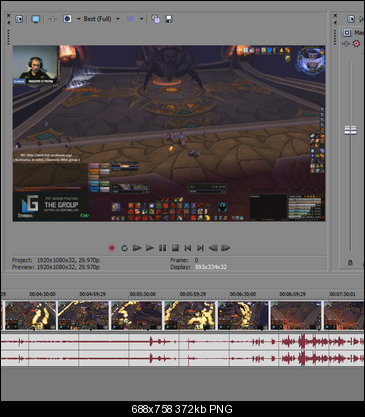Click ruler at 00:04:59:29
Image resolution: width=365 pixels, height=417 pixels.
(93, 294)
